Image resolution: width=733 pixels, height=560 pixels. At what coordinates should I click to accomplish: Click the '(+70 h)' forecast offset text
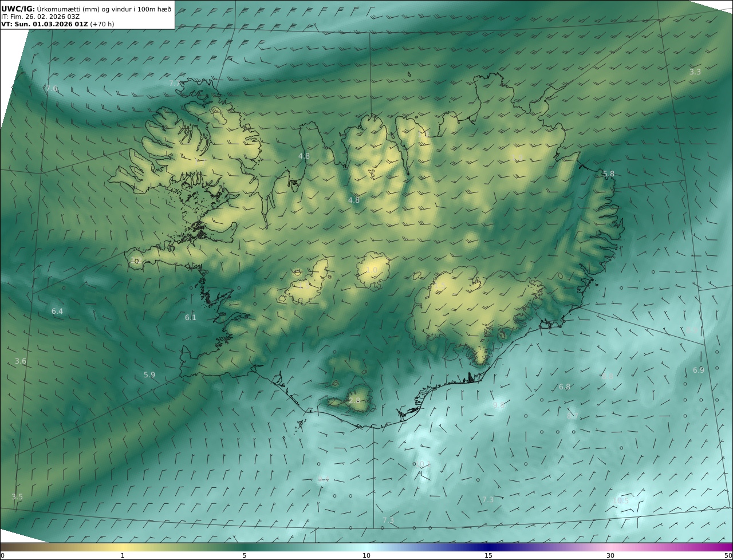[102, 25]
